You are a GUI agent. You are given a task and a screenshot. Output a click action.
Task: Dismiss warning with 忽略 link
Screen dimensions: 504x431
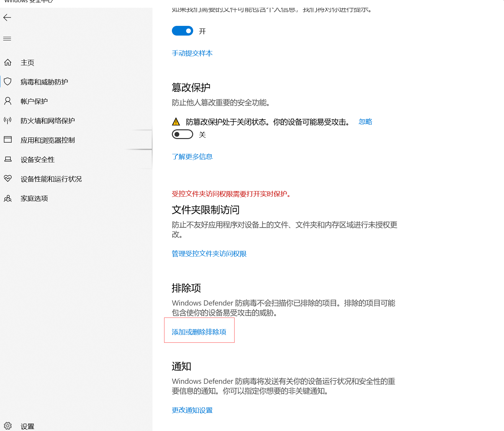pyautogui.click(x=365, y=122)
